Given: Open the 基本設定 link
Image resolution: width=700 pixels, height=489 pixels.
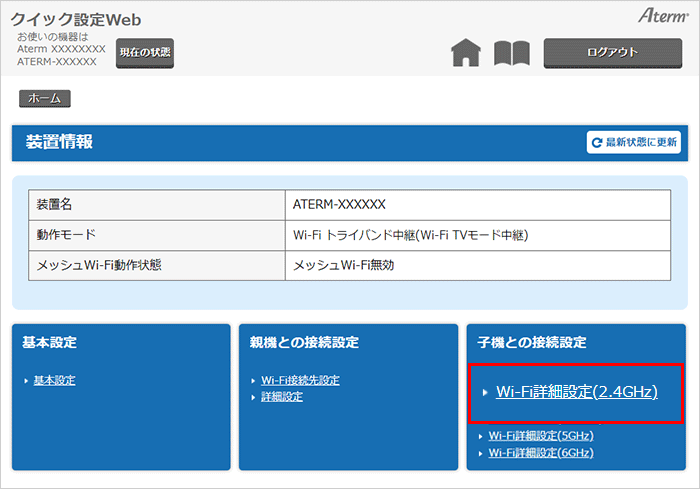Looking at the screenshot, I should coord(54,380).
